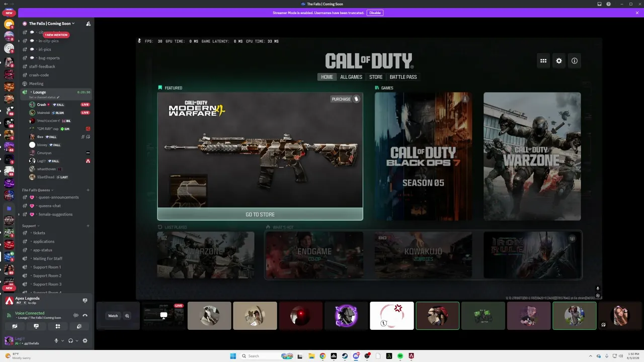This screenshot has width=644, height=362.
Task: Click the Watch stream button
Action: pos(113,316)
